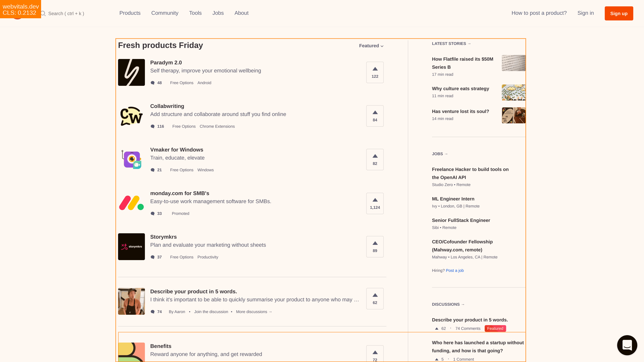Open Aaron's discussion avatar photo
Viewport: 644px width, 362px height.
coord(131,301)
